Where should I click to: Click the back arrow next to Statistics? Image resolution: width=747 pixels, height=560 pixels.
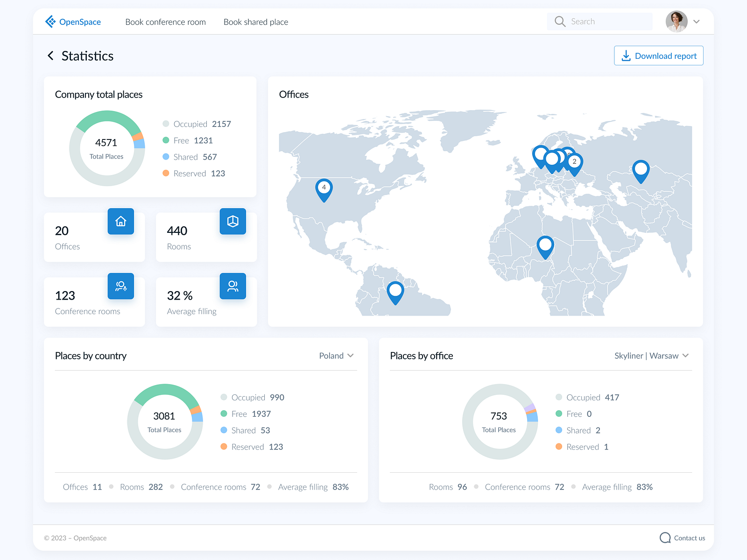[50, 56]
